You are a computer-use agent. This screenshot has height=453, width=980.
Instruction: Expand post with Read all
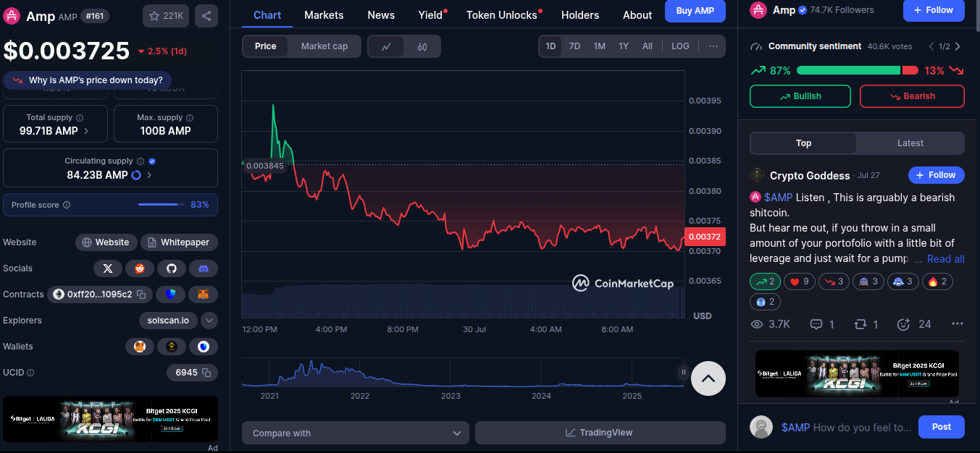(x=946, y=259)
